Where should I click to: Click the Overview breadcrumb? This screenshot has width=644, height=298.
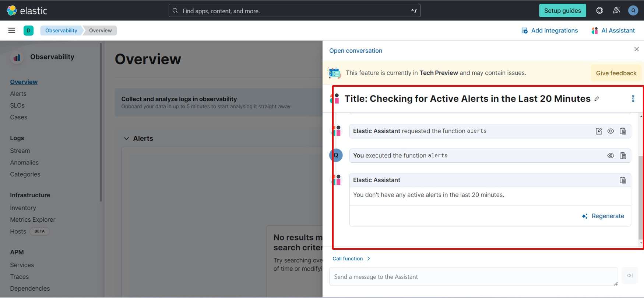pos(100,31)
